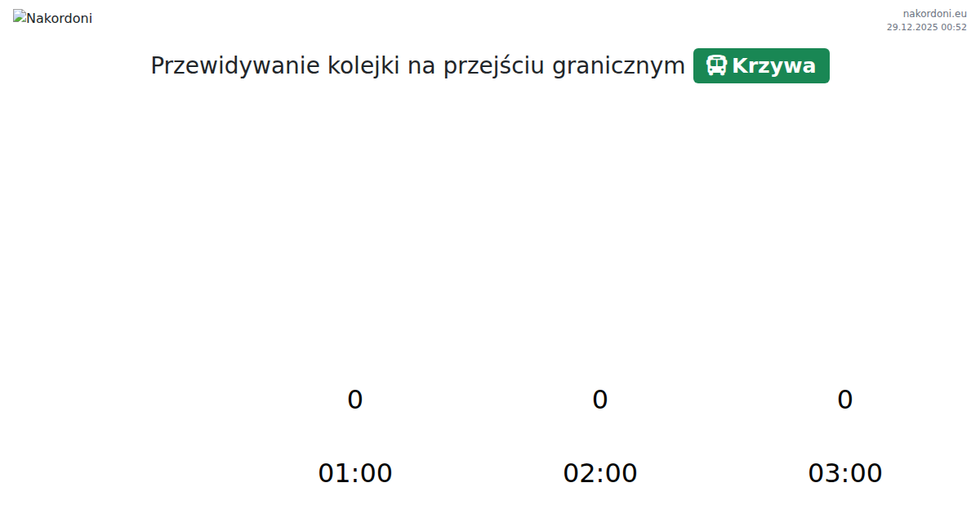Select the 01:00 forecast time label

point(355,473)
